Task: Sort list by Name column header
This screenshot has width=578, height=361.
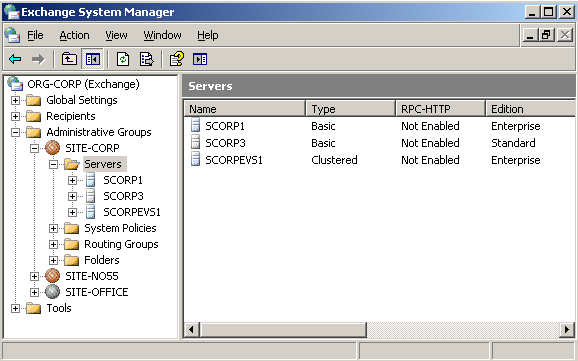Action: pos(245,109)
